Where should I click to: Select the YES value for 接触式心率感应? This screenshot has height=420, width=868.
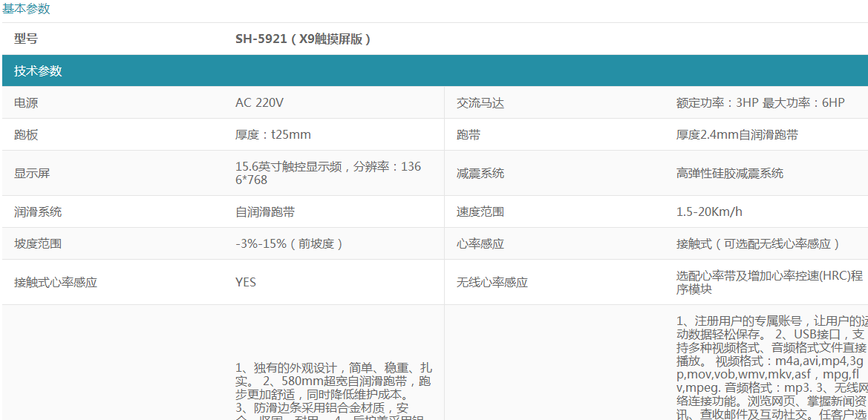click(x=246, y=282)
